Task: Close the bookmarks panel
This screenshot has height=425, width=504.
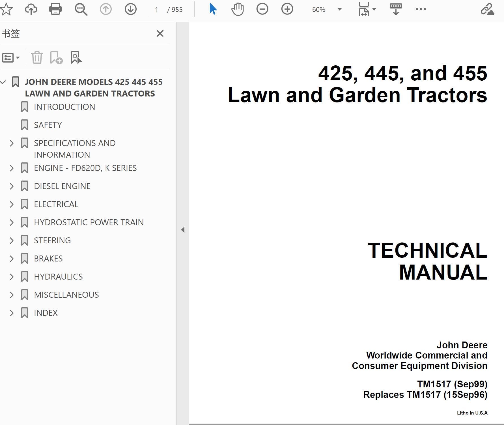Action: pyautogui.click(x=160, y=33)
